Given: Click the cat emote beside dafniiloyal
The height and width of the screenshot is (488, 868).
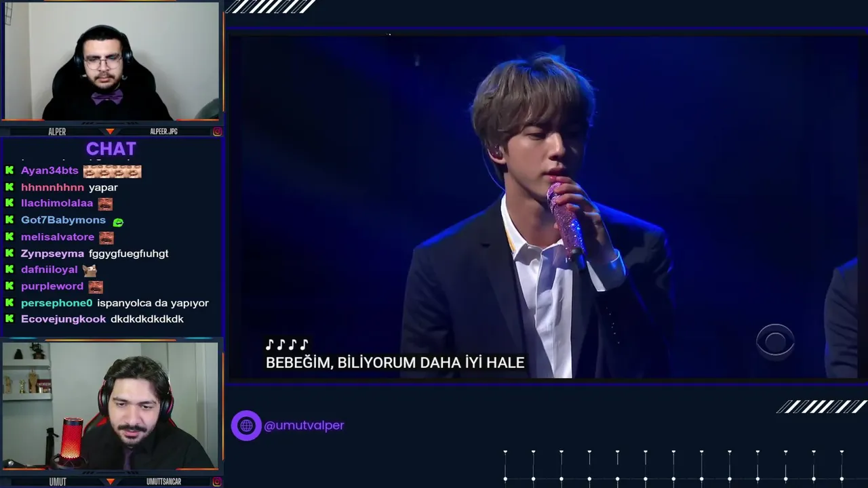Looking at the screenshot, I should (90, 270).
